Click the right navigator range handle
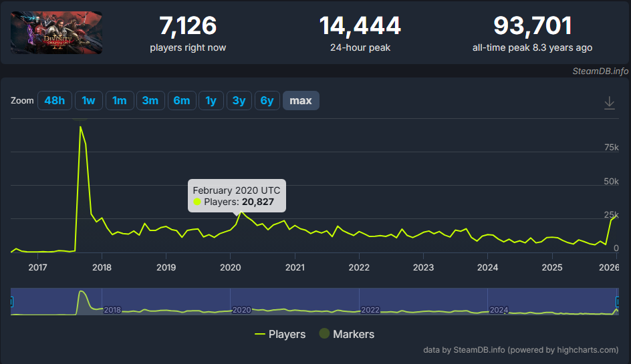631x364 pixels. (x=618, y=302)
